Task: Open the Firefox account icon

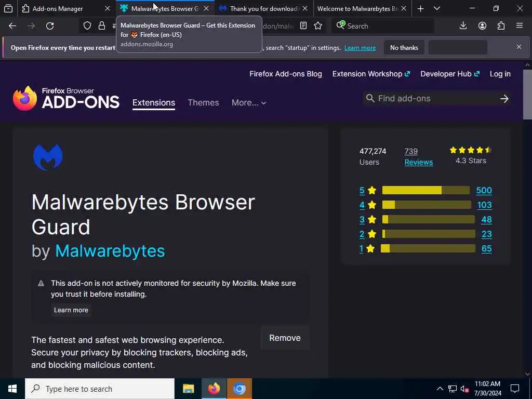Action: tap(482, 26)
